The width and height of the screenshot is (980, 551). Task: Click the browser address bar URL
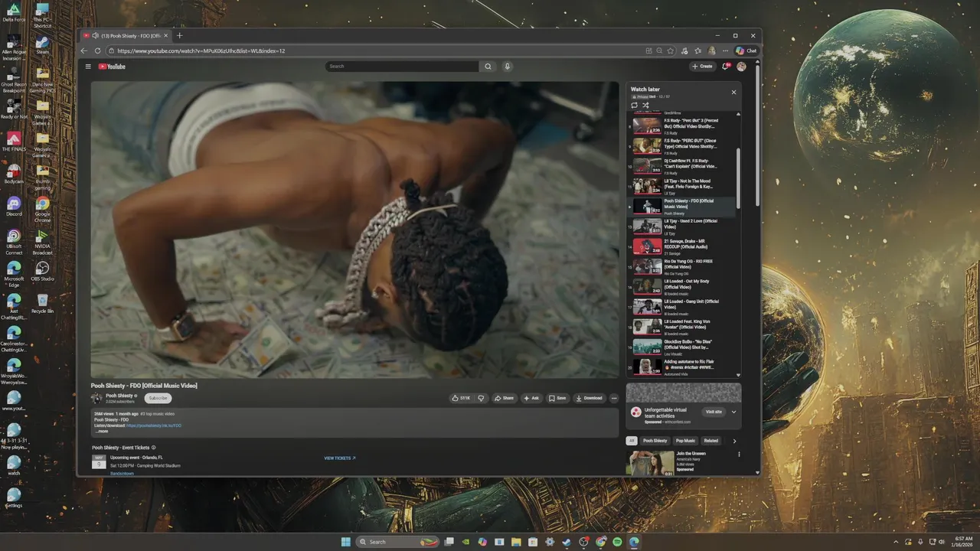[201, 51]
